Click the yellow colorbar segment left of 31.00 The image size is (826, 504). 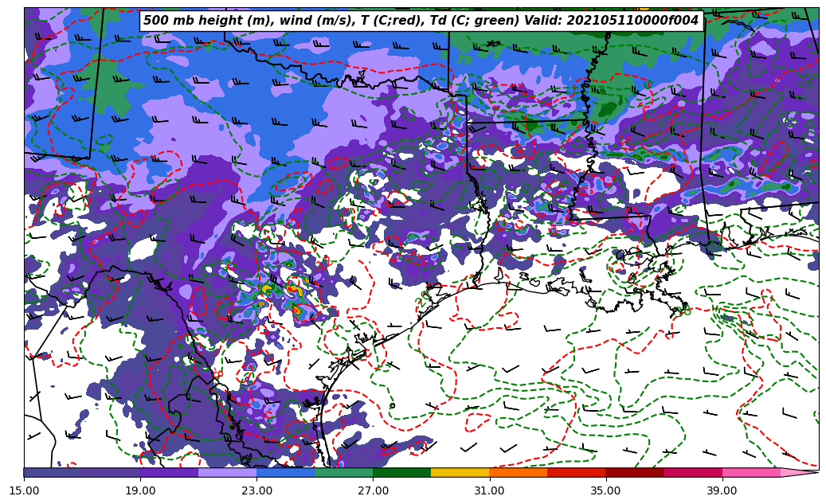click(x=460, y=472)
